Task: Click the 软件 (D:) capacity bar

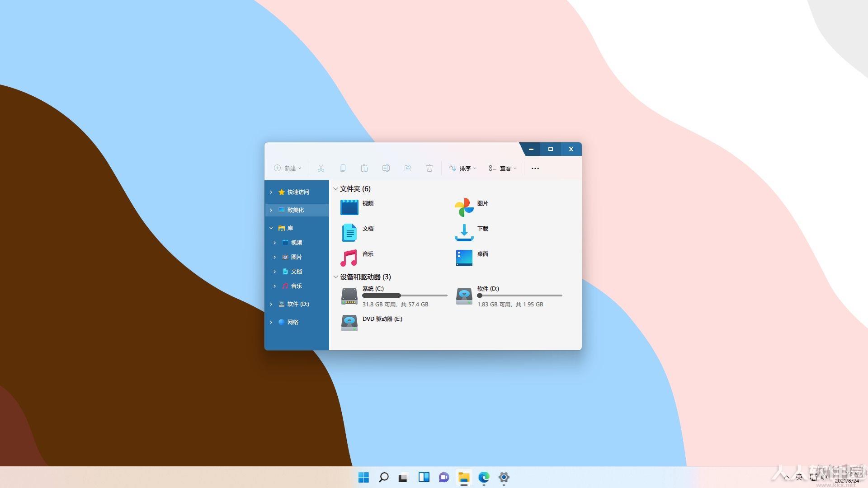Action: [x=520, y=296]
